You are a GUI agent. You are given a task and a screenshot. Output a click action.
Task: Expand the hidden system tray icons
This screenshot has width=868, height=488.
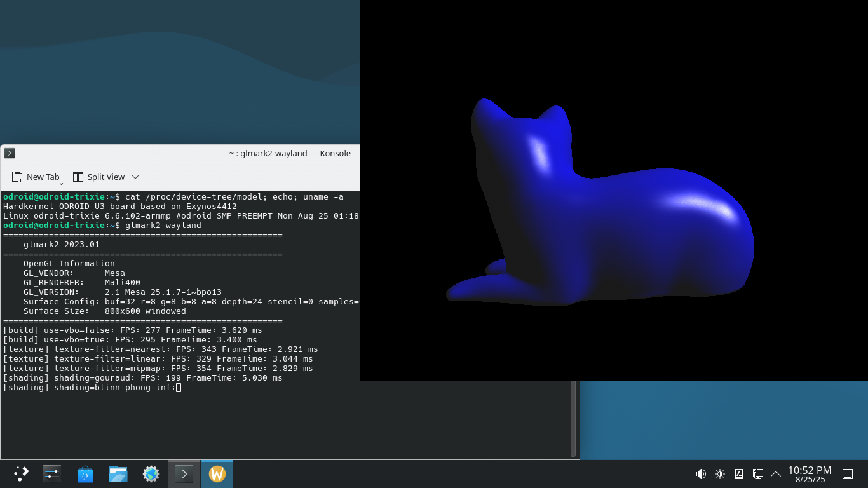pos(776,474)
